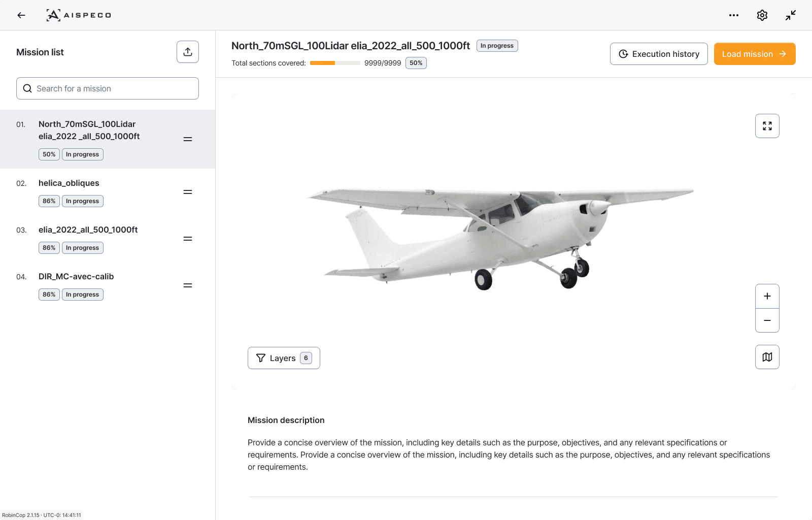812x520 pixels.
Task: Click the Load mission button
Action: coord(755,54)
